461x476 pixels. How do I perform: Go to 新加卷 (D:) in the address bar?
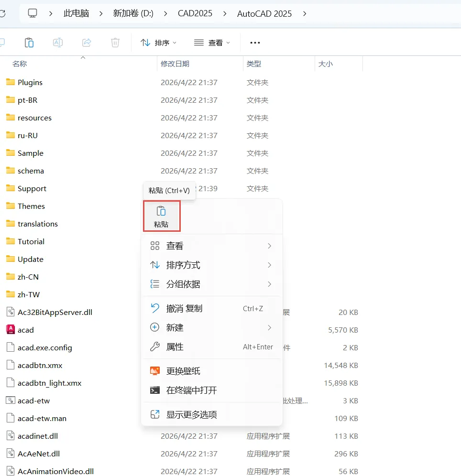[133, 13]
